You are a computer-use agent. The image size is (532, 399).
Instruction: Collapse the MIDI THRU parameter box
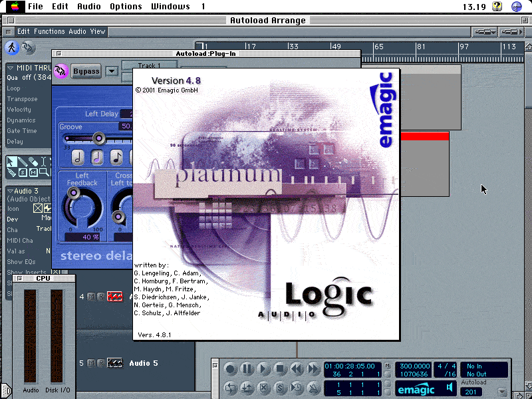pyautogui.click(x=11, y=67)
